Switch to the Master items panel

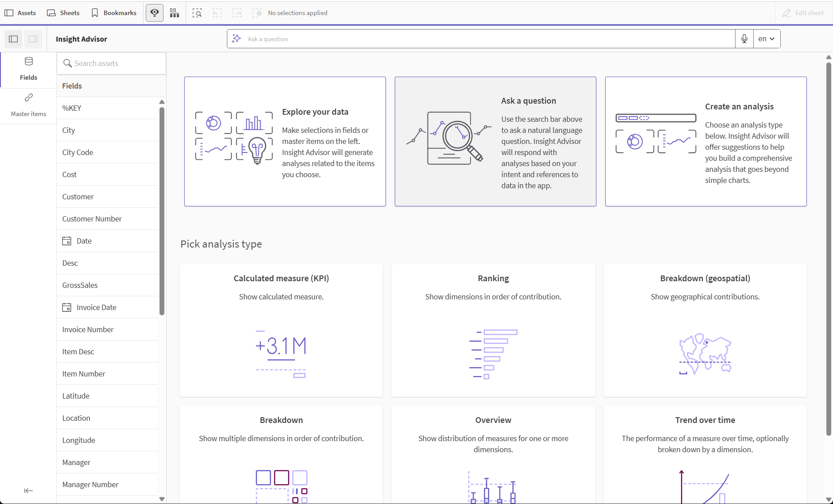pos(28,105)
